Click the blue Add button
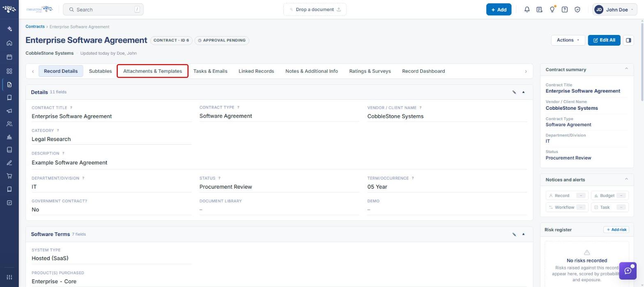 (x=499, y=9)
